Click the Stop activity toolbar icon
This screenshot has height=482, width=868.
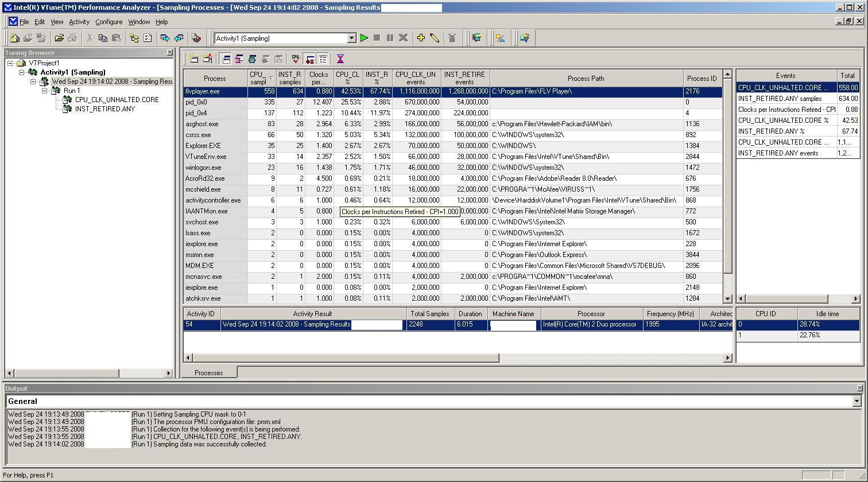tap(377, 38)
